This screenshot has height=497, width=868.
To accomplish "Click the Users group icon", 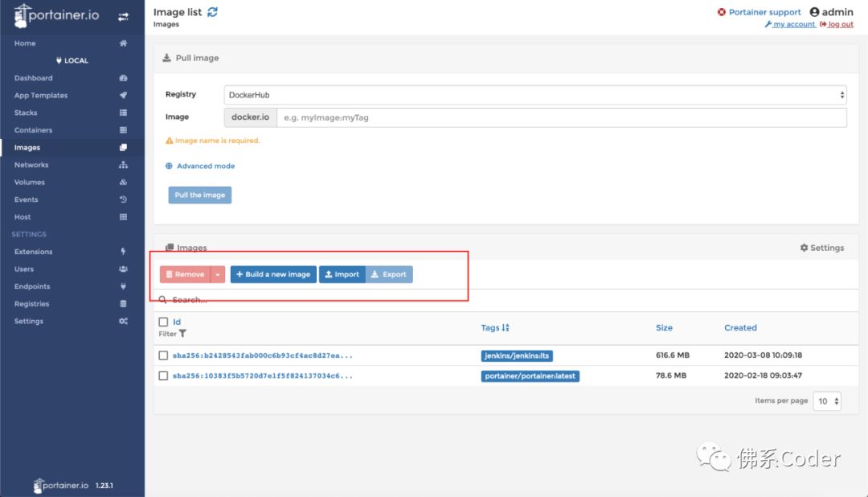I will point(123,269).
